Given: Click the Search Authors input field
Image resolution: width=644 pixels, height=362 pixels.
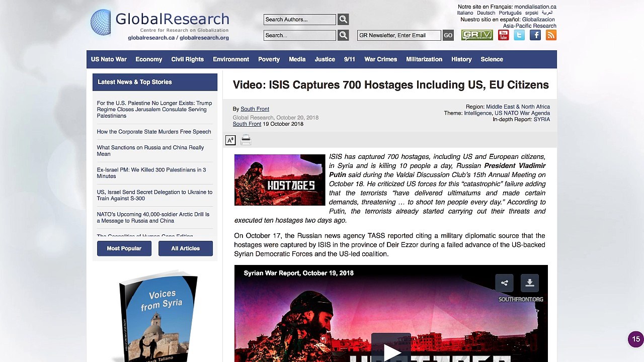Looking at the screenshot, I should [299, 20].
